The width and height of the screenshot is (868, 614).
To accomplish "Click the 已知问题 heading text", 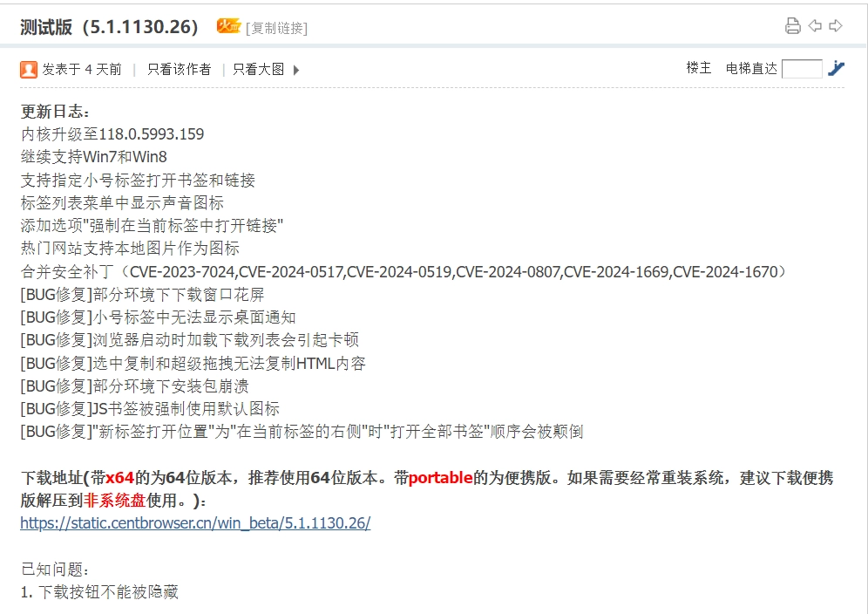I will (55, 570).
